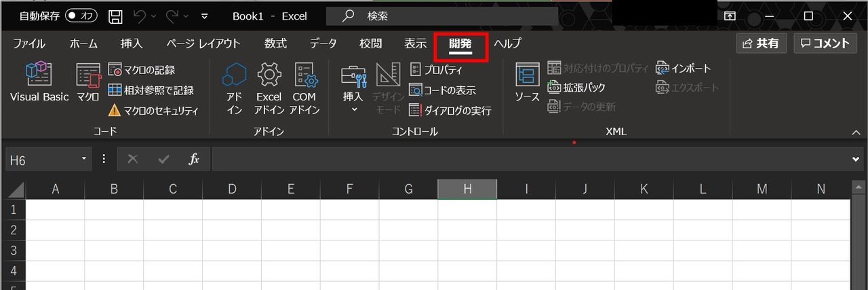Viewport: 868px width, 290px height.
Task: Click the Insert Function fx icon
Action: (194, 159)
